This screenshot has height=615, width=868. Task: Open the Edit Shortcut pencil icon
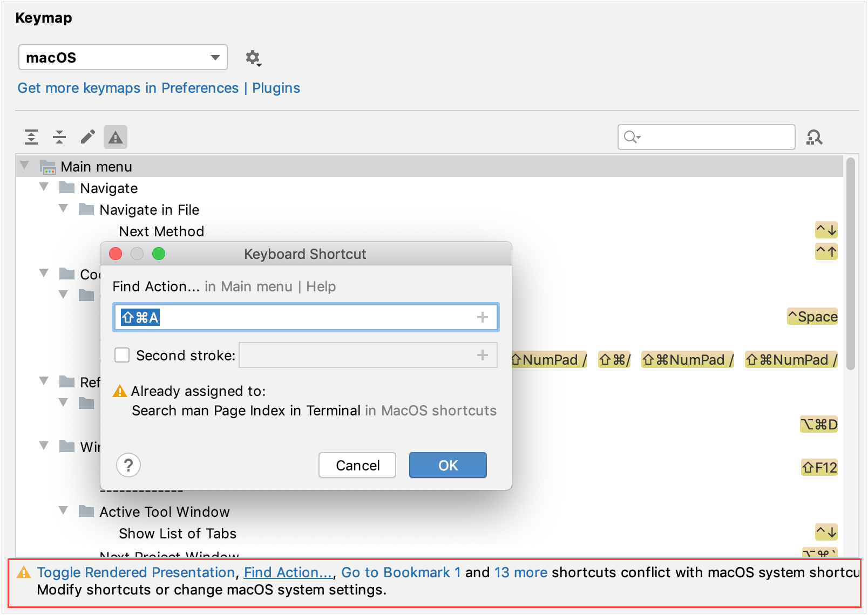[x=87, y=137]
